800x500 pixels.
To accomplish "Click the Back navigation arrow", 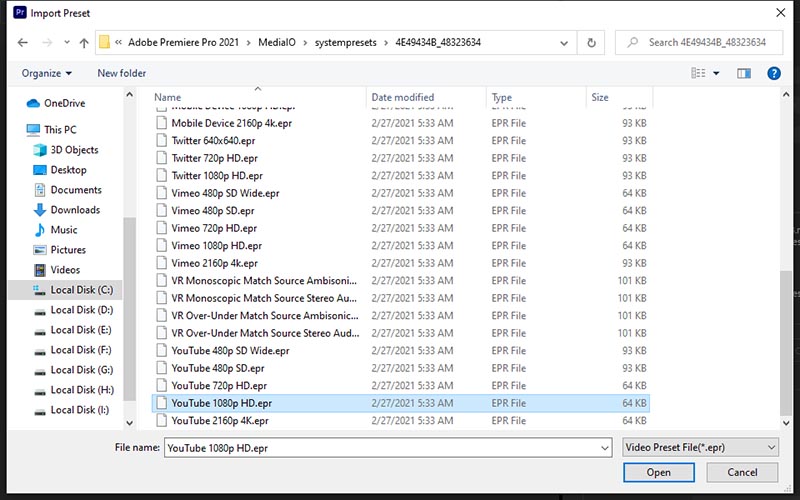I will pos(22,42).
